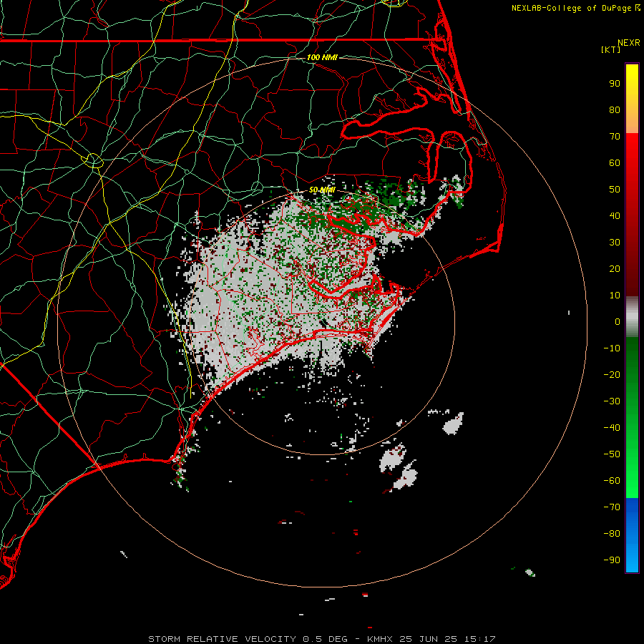The width and height of the screenshot is (644, 644).
Task: Click the -80 value on the velocity scale
Action: 612,534
